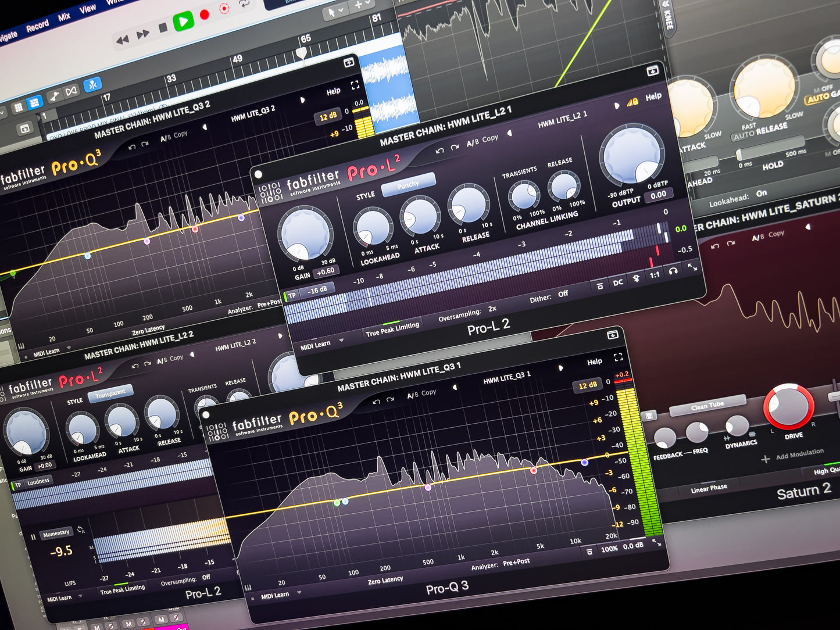Open Clean Tube style dropdown in Saturn 2
Screen dimensions: 840x630
[707, 406]
